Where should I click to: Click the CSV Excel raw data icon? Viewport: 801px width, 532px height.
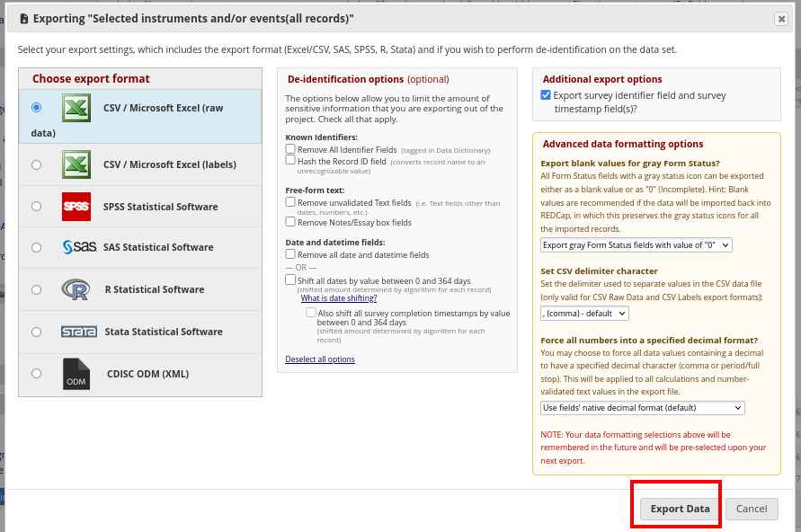76,108
